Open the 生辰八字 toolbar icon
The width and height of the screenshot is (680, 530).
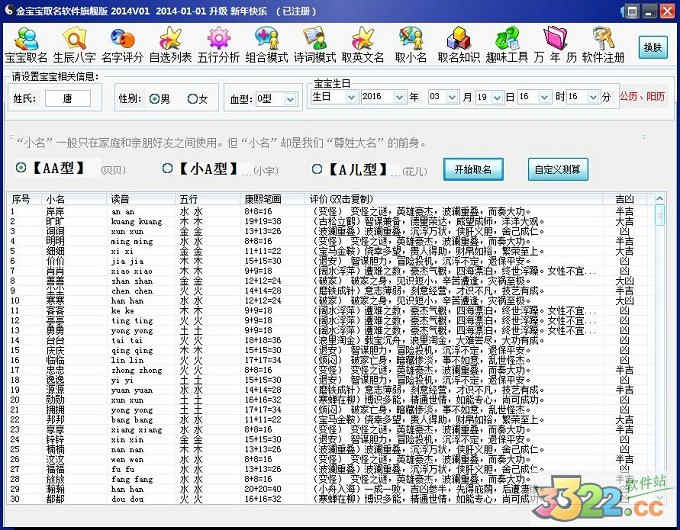[75, 45]
